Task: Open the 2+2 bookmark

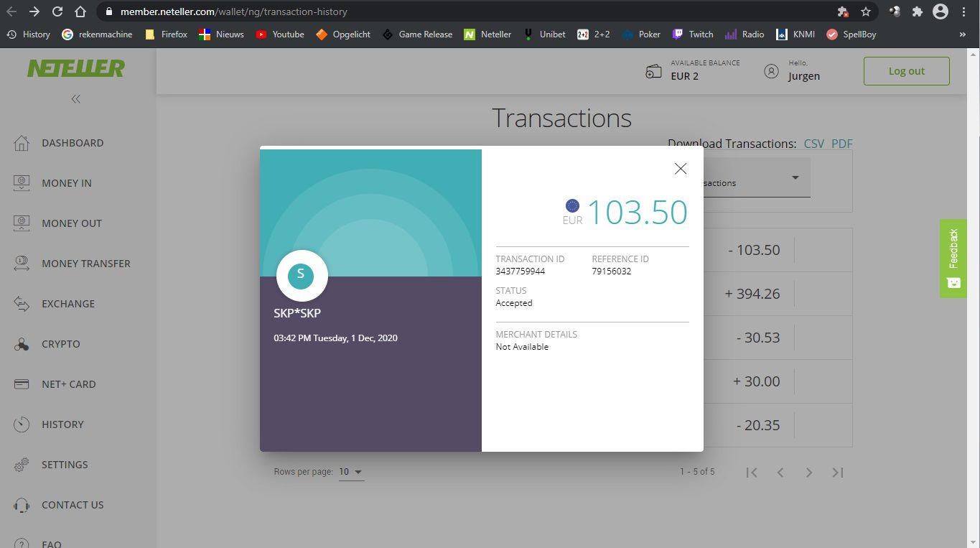Action: [594, 34]
